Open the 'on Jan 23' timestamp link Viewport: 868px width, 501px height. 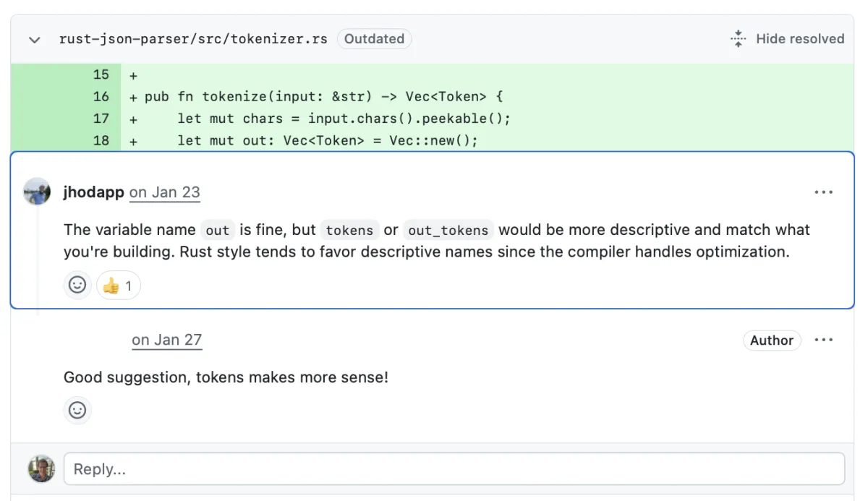[x=165, y=192]
